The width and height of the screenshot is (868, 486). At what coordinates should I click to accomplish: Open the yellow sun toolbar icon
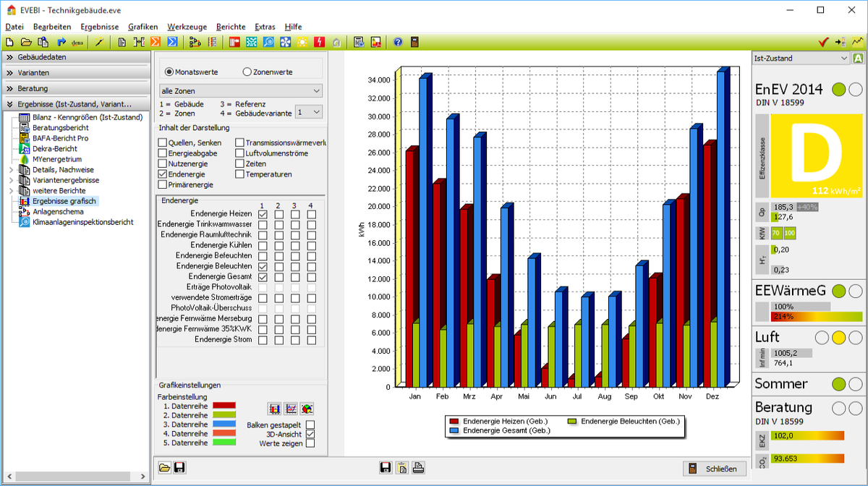click(302, 42)
